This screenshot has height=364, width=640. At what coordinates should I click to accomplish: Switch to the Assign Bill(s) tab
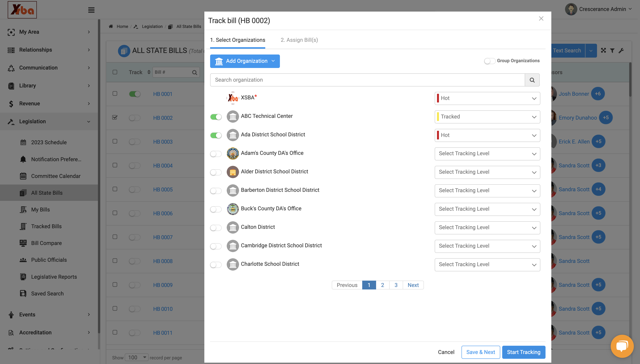pos(299,40)
